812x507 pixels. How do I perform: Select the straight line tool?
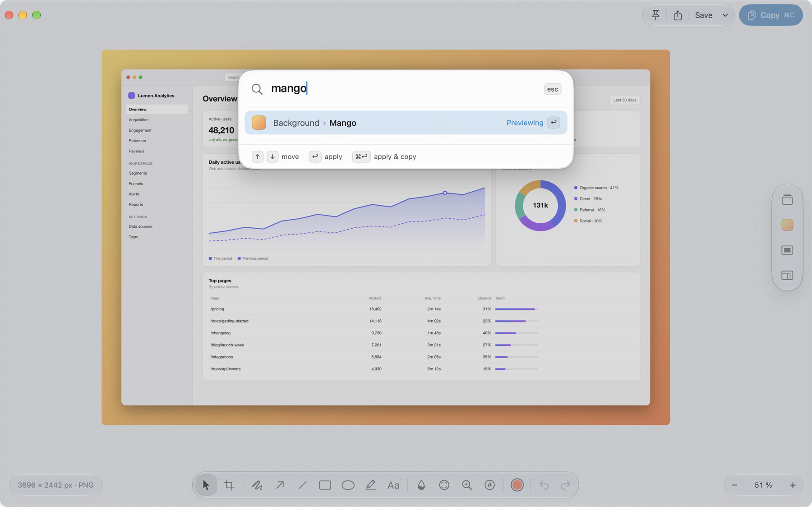[303, 485]
